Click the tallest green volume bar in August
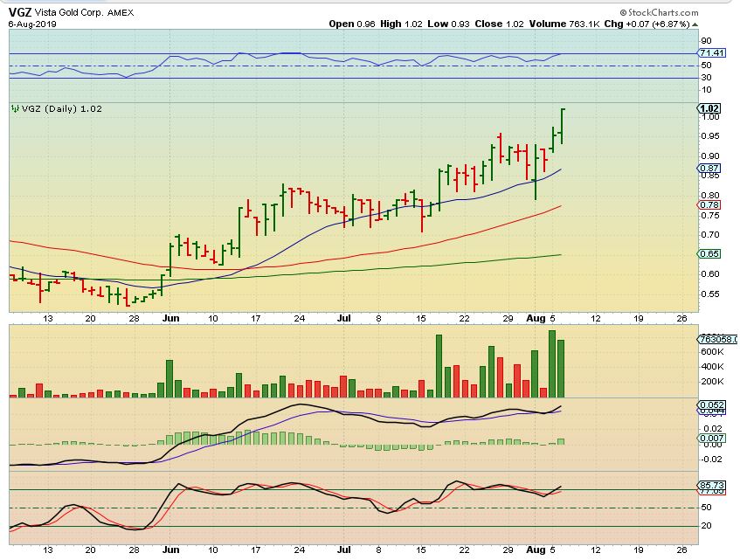The width and height of the screenshot is (740, 560). coord(552,363)
